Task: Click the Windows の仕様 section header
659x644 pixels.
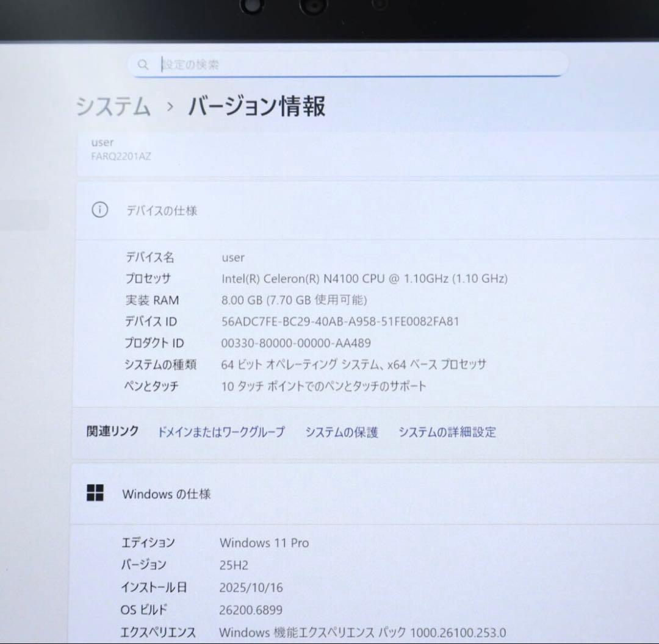Action: (x=167, y=495)
